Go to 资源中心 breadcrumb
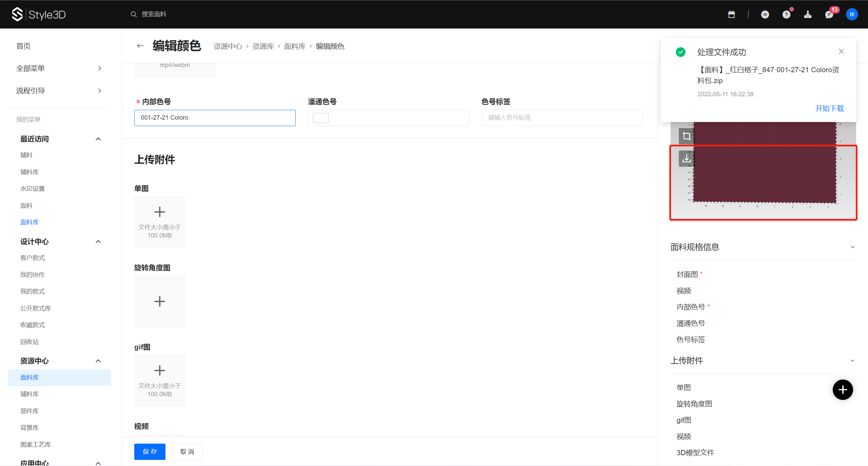This screenshot has height=466, width=868. (228, 46)
